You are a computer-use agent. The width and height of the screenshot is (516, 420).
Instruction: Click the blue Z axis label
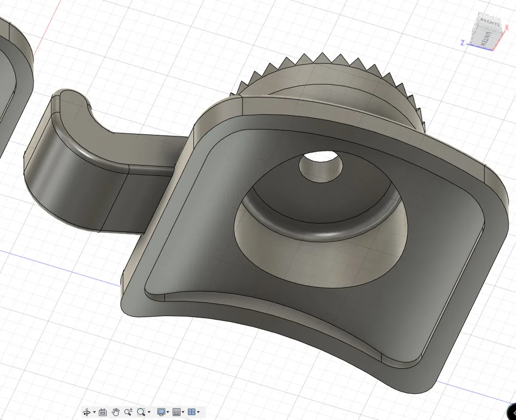(x=463, y=43)
